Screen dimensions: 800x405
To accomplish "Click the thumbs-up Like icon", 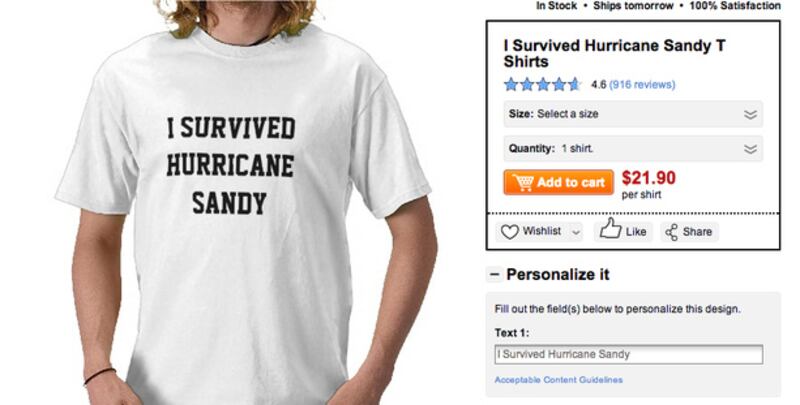I will (610, 229).
